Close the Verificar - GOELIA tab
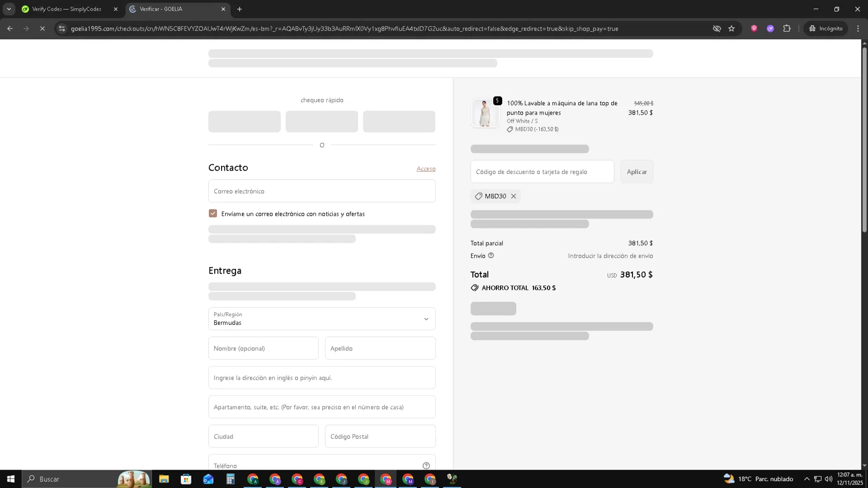 click(223, 9)
